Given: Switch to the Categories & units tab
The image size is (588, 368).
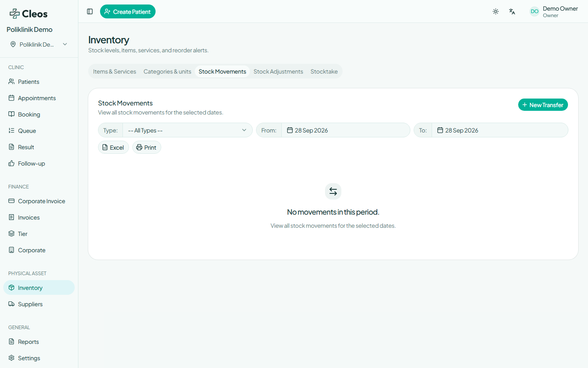Looking at the screenshot, I should pos(167,72).
